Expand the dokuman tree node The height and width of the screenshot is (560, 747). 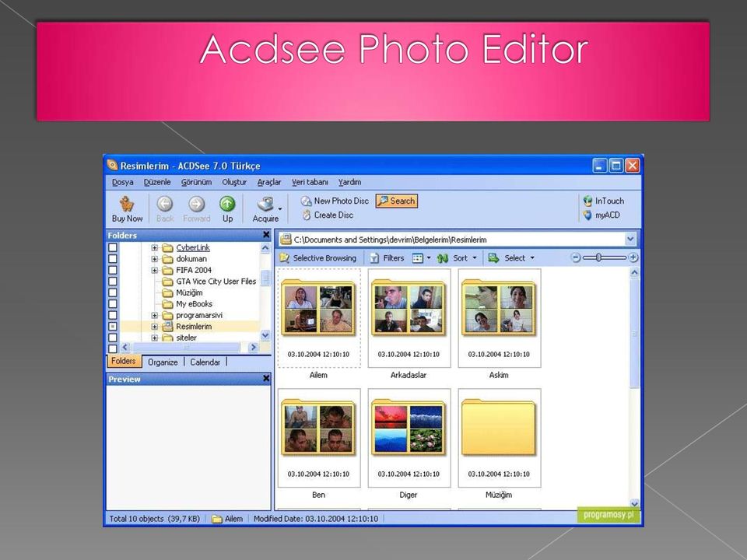(x=154, y=259)
